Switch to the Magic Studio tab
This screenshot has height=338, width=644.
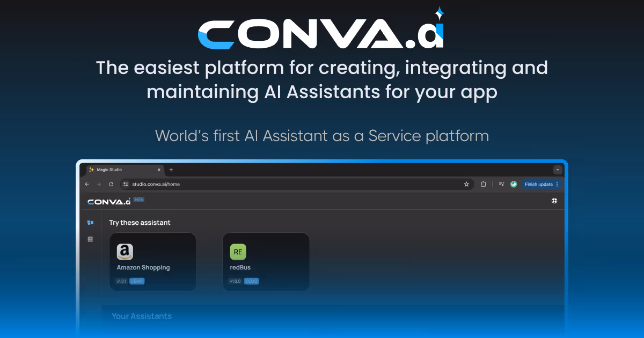[113, 170]
